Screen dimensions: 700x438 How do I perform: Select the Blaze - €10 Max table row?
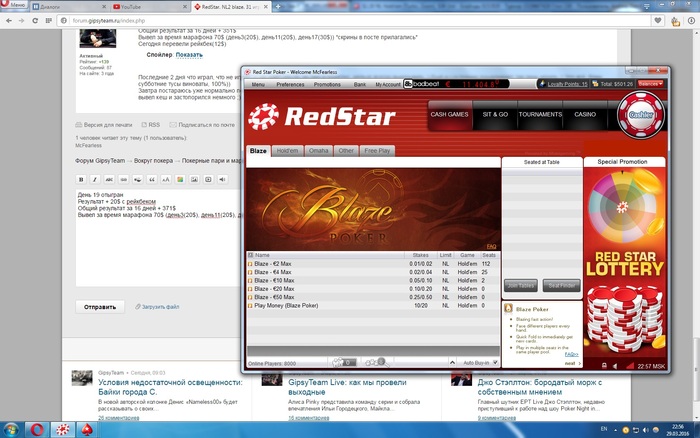pyautogui.click(x=373, y=280)
